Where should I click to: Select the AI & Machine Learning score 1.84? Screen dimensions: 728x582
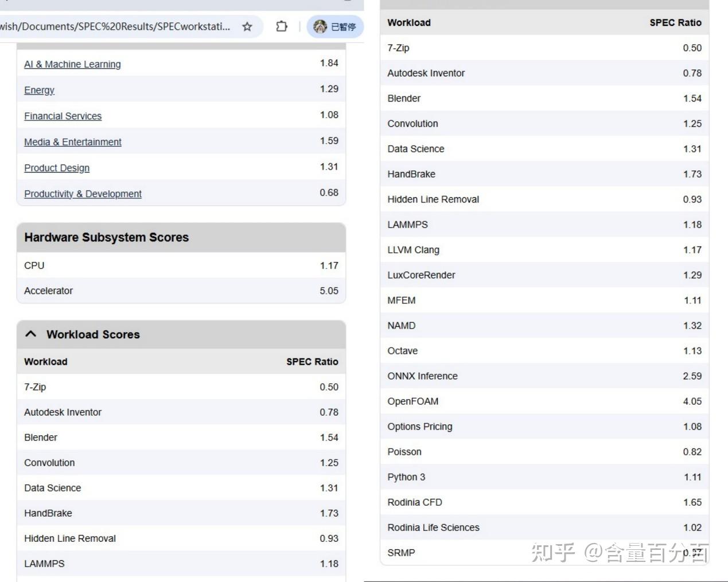(x=329, y=63)
